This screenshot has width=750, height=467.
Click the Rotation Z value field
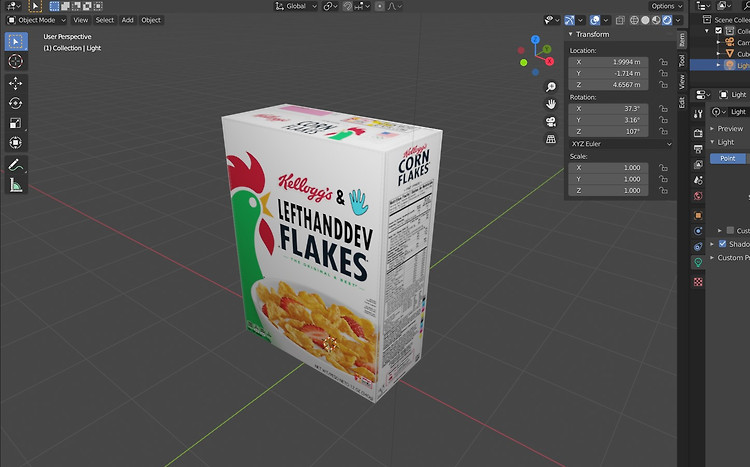tap(608, 132)
